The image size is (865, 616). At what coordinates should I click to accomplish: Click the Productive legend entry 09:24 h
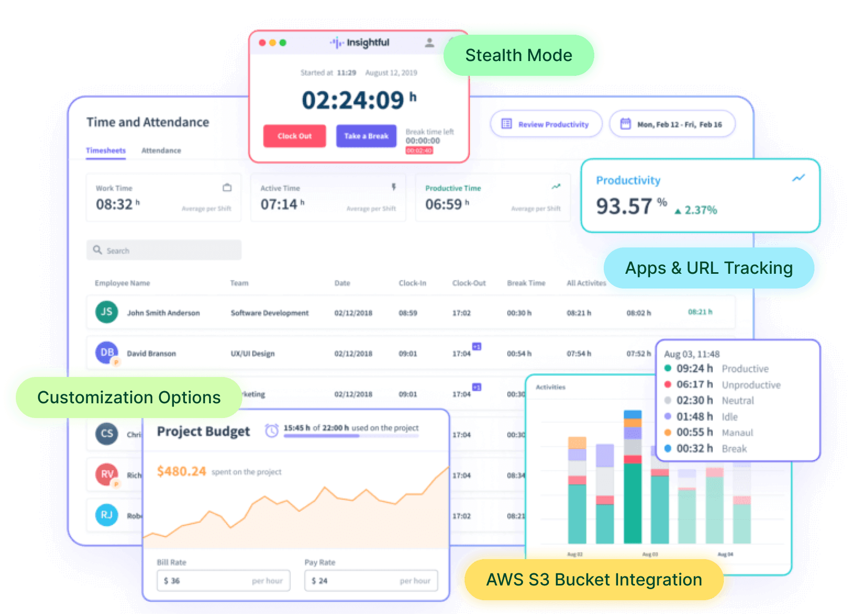tap(716, 369)
